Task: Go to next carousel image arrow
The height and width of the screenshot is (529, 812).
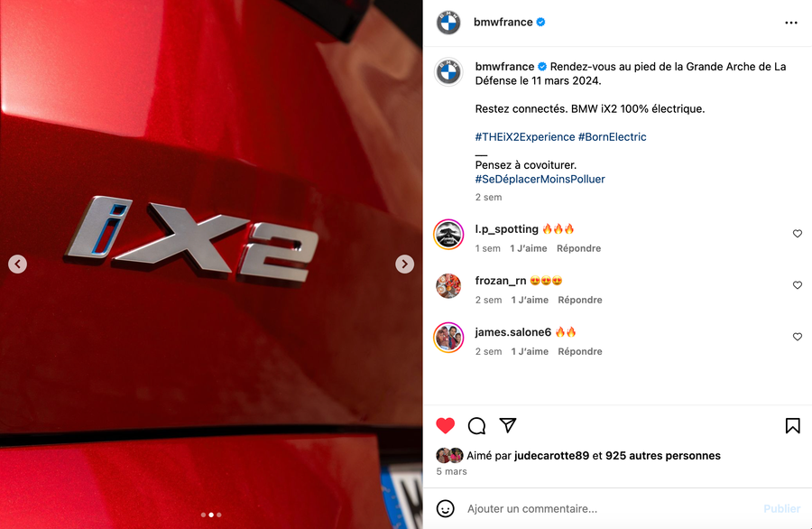Action: [404, 264]
